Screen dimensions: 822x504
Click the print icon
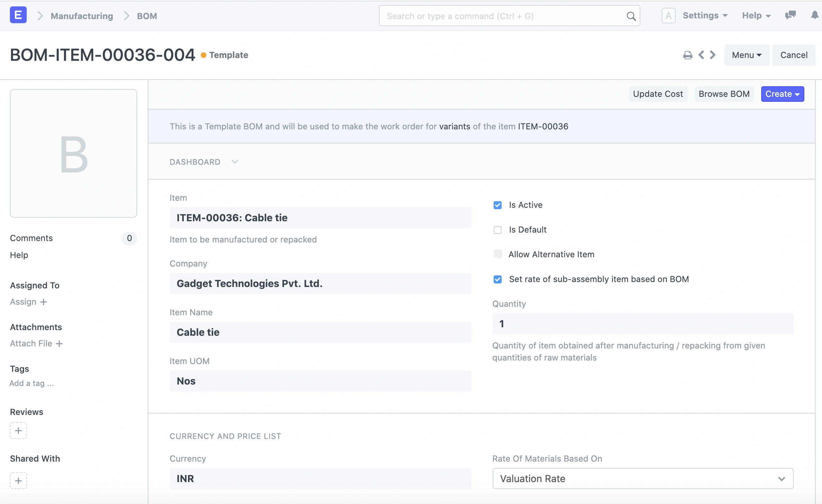click(687, 55)
